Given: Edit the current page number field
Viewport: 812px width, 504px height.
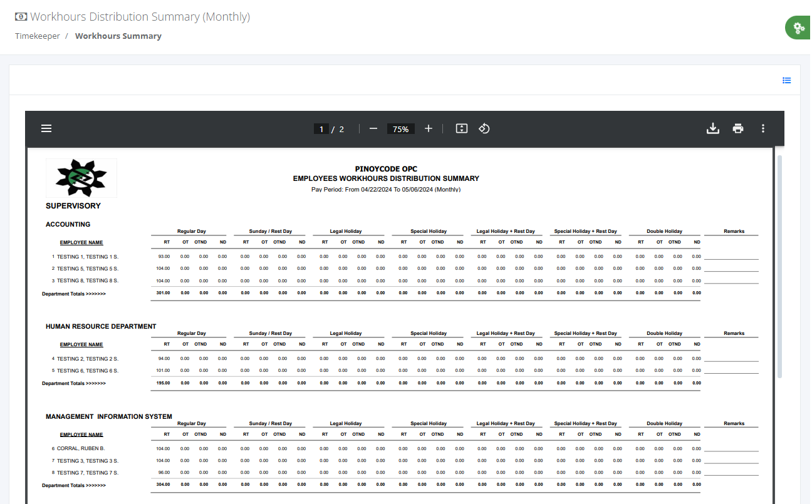Looking at the screenshot, I should coord(321,129).
